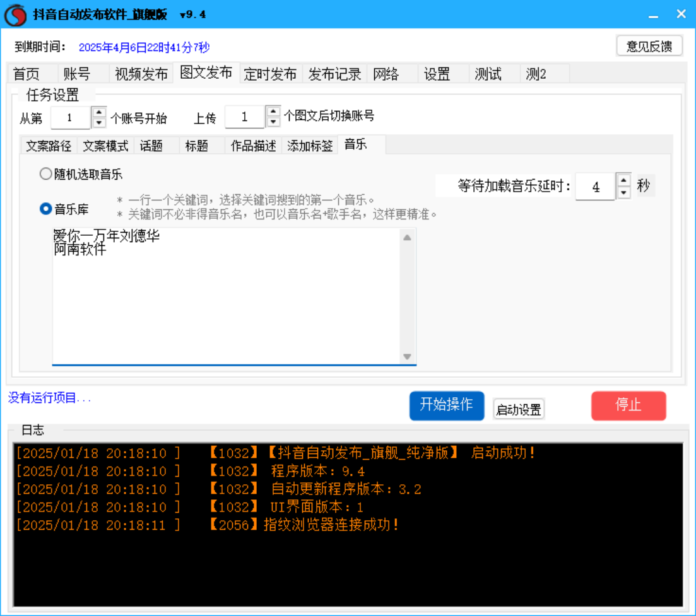The height and width of the screenshot is (616, 696).
Task: Click the red 停止 button
Action: point(628,405)
